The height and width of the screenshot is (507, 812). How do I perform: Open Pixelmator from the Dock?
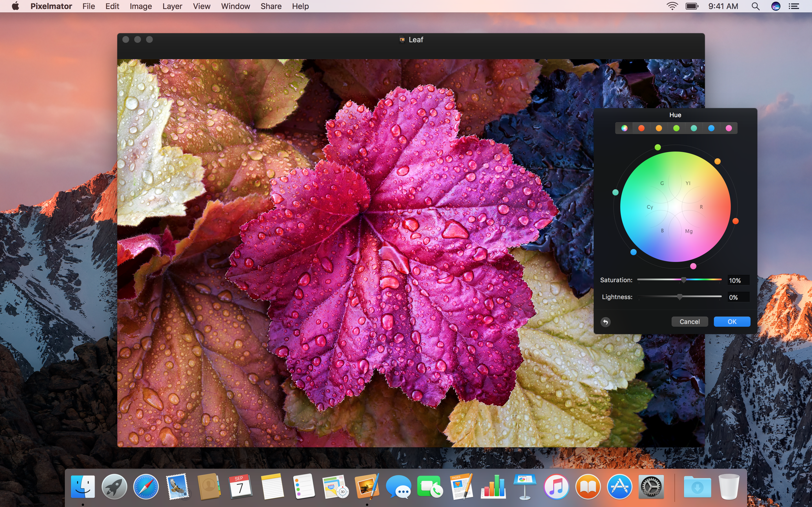click(x=367, y=486)
